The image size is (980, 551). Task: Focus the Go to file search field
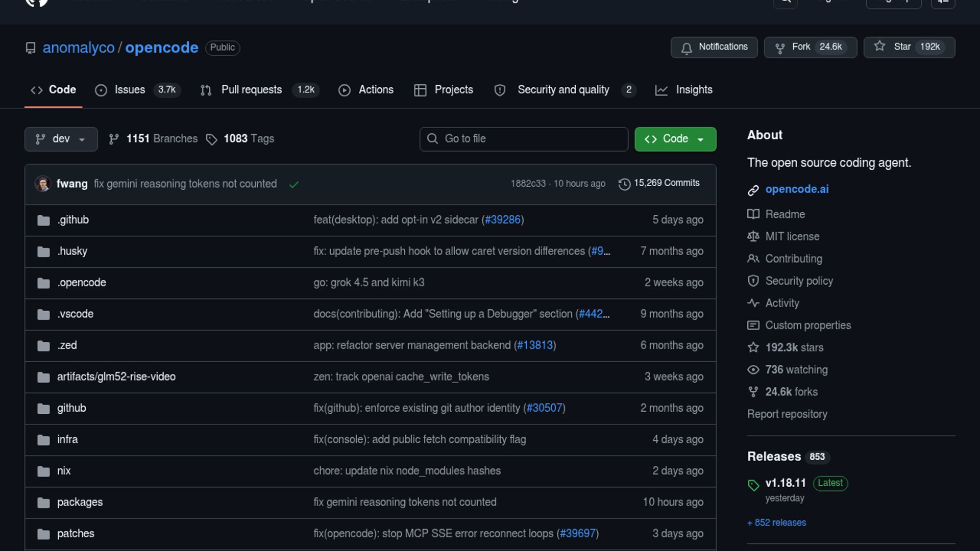[524, 139]
